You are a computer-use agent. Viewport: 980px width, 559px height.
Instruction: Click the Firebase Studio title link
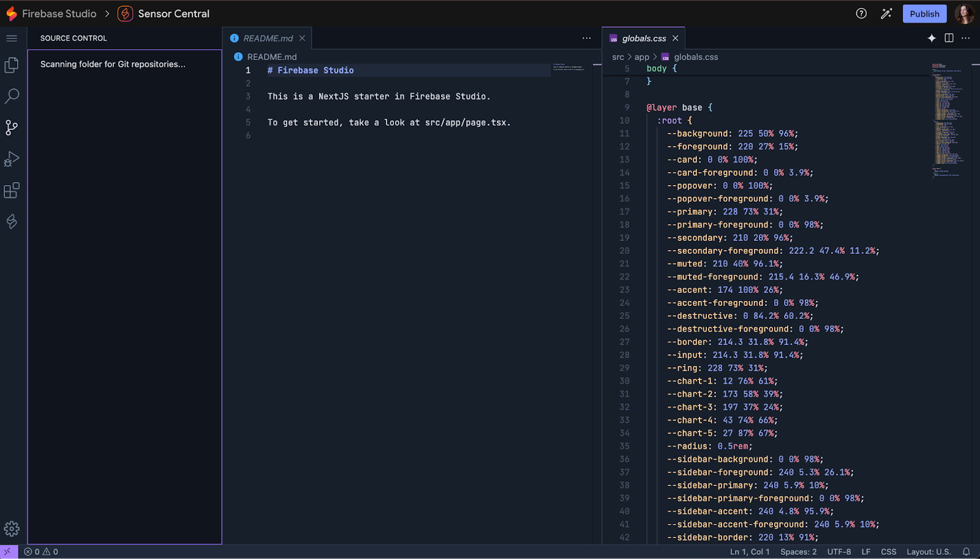(x=59, y=13)
